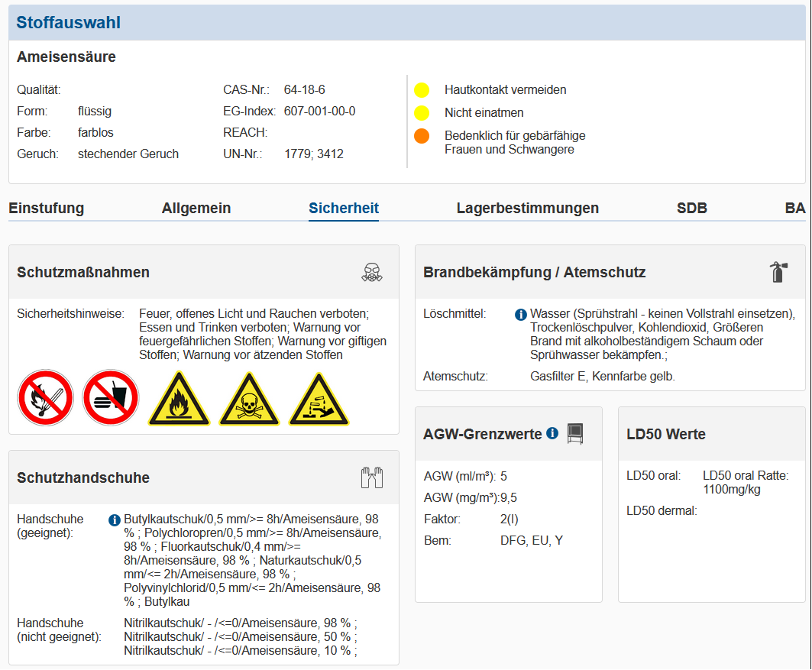Click the REACH label
Image resolution: width=812 pixels, height=670 pixels.
click(245, 133)
